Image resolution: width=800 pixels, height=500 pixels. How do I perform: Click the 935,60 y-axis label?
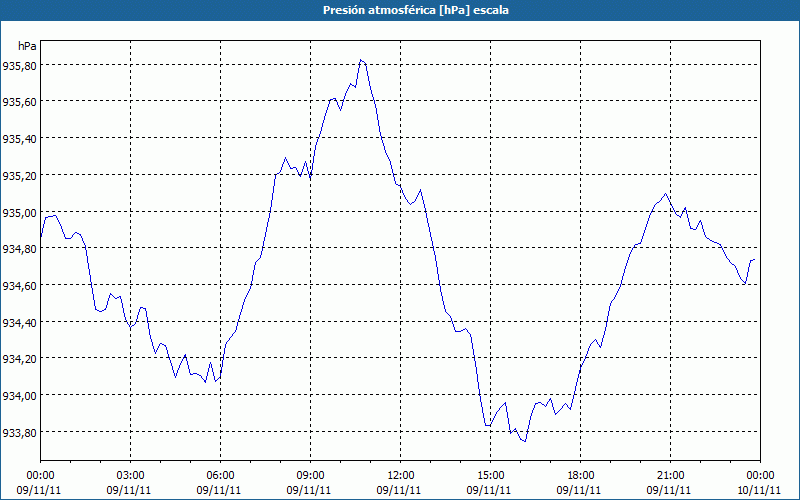[20, 102]
